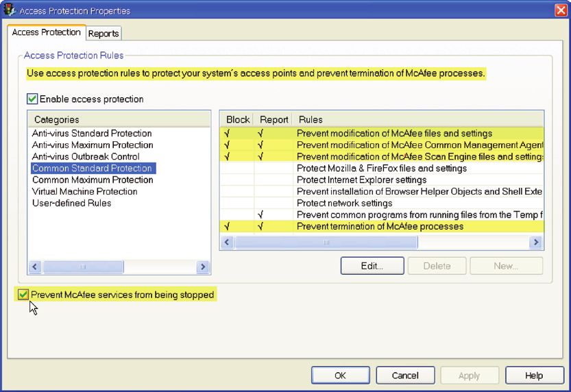Click the rules horizontal scrollbar thumb
The height and width of the screenshot is (392, 571).
point(326,242)
